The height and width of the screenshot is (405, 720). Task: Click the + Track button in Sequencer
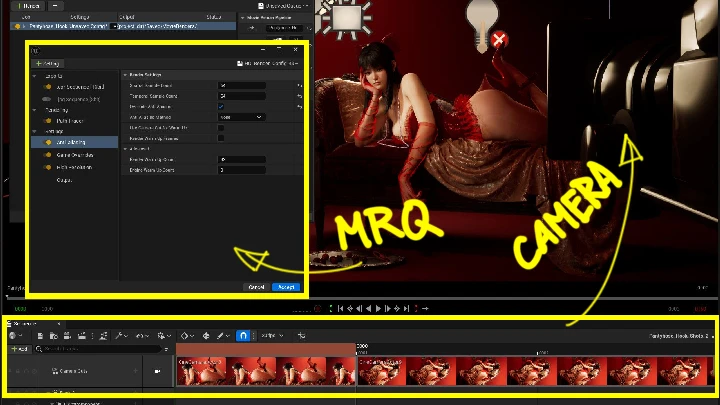pyautogui.click(x=19, y=349)
